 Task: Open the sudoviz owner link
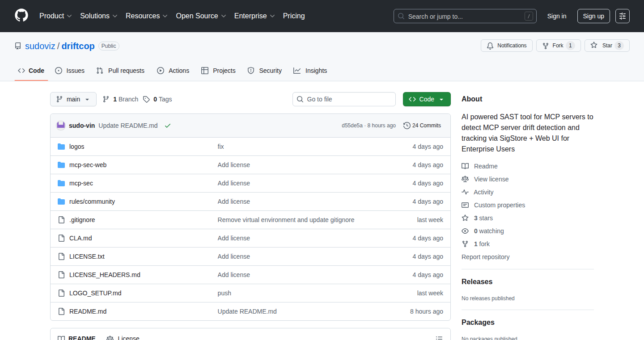point(40,46)
